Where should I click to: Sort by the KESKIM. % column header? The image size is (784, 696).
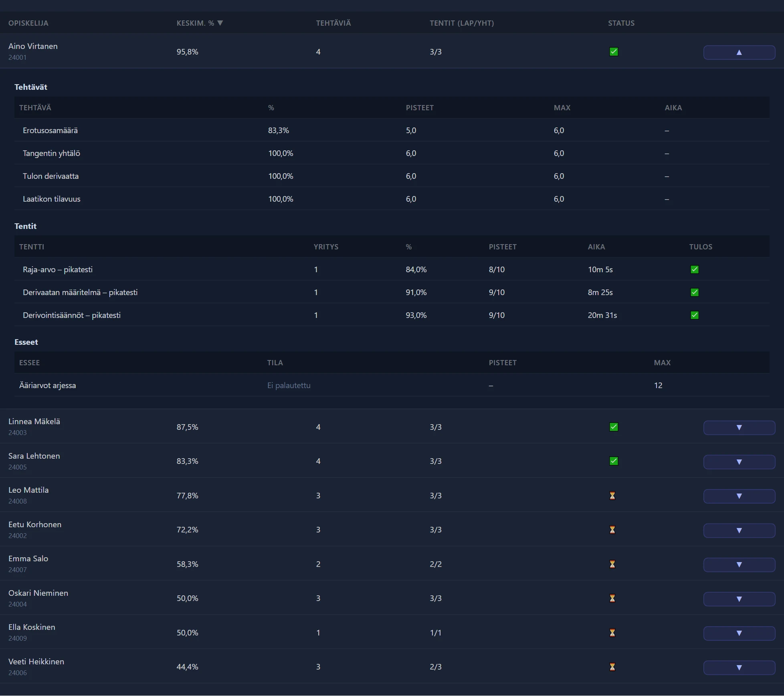click(x=200, y=23)
